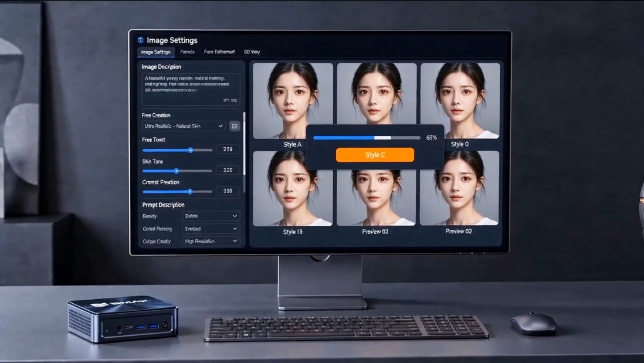Open the 'Free Fofrement' tab
The image size is (644, 363).
219,52
